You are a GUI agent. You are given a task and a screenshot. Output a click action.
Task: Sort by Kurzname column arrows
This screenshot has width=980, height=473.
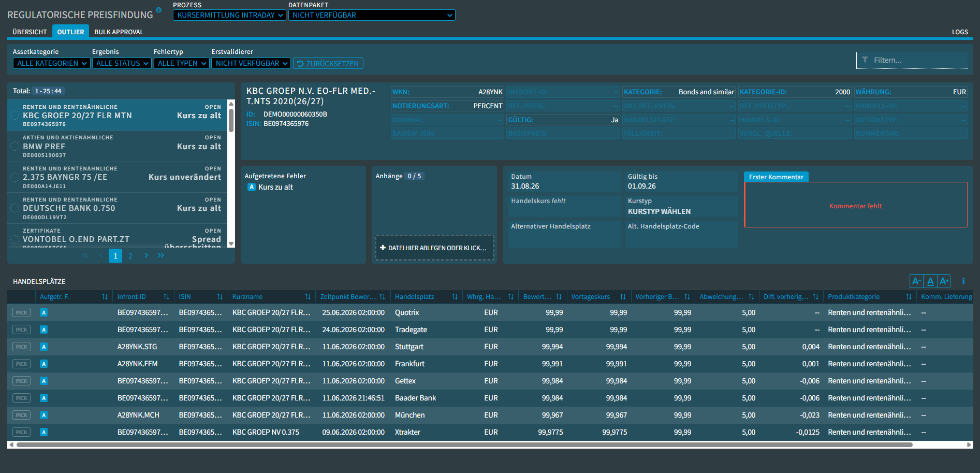click(308, 297)
